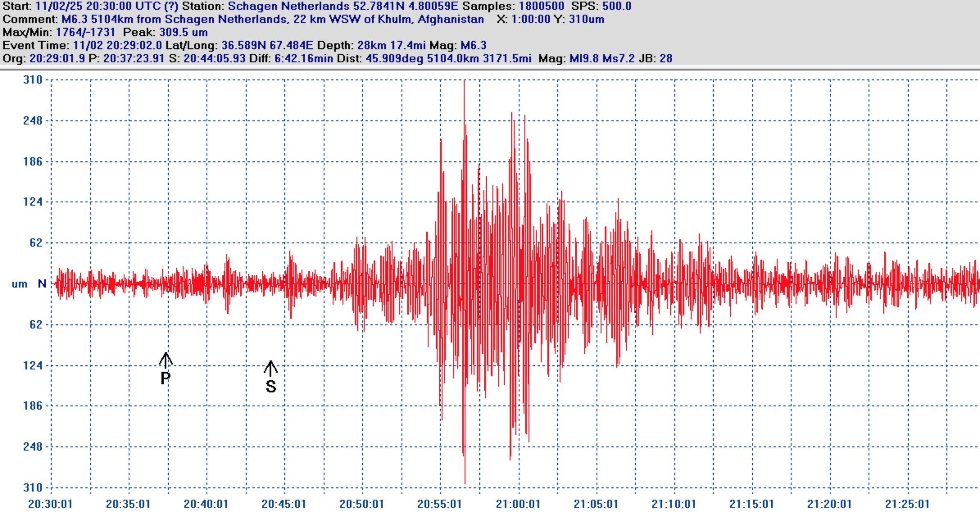Click the upper 248 amplitude label

33,120
